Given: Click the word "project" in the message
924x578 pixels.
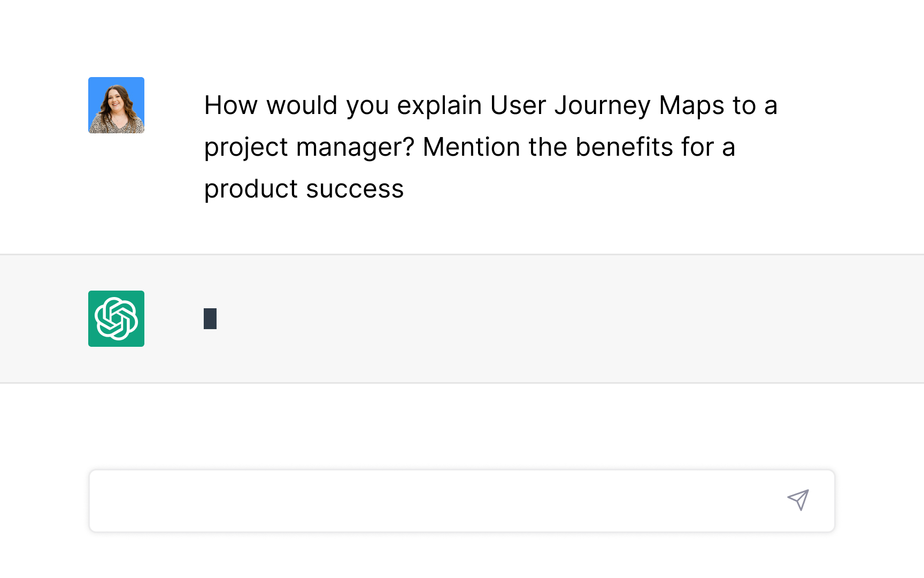Looking at the screenshot, I should [246, 147].
